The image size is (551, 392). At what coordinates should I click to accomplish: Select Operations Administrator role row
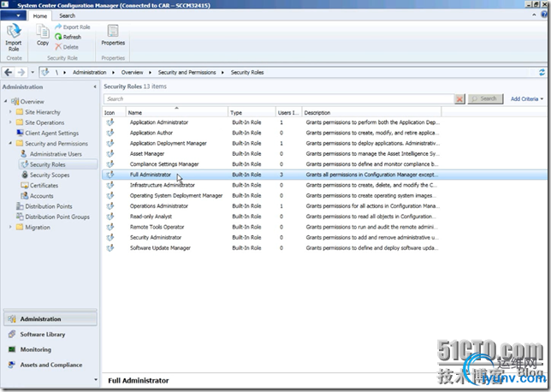coord(324,206)
